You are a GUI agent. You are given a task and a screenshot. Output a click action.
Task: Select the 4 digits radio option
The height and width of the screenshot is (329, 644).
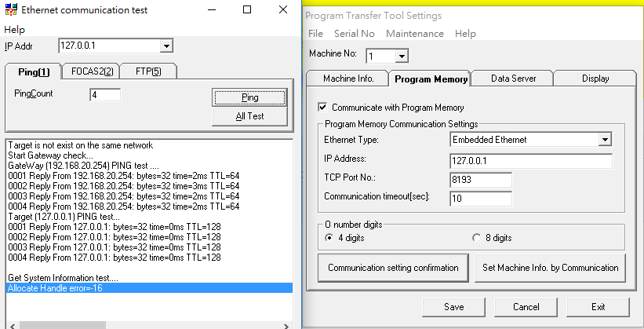coord(329,238)
